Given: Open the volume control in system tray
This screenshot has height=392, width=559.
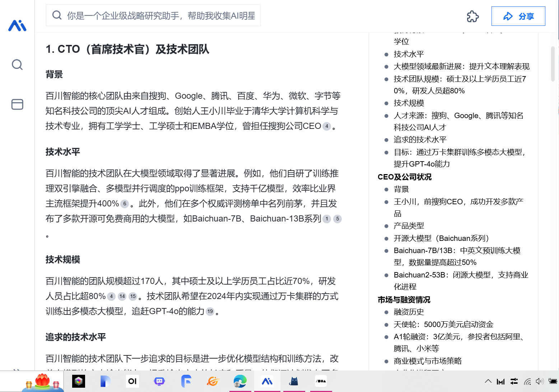Looking at the screenshot, I should pos(539,381).
